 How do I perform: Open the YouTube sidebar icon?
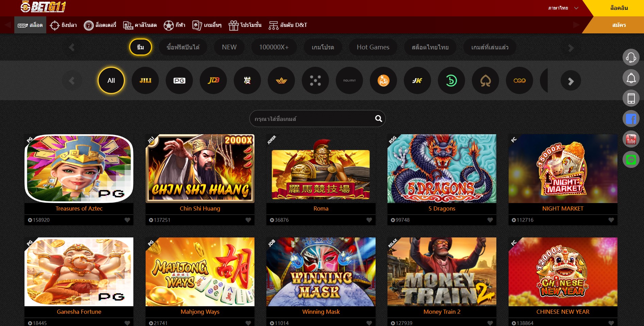pyautogui.click(x=631, y=139)
